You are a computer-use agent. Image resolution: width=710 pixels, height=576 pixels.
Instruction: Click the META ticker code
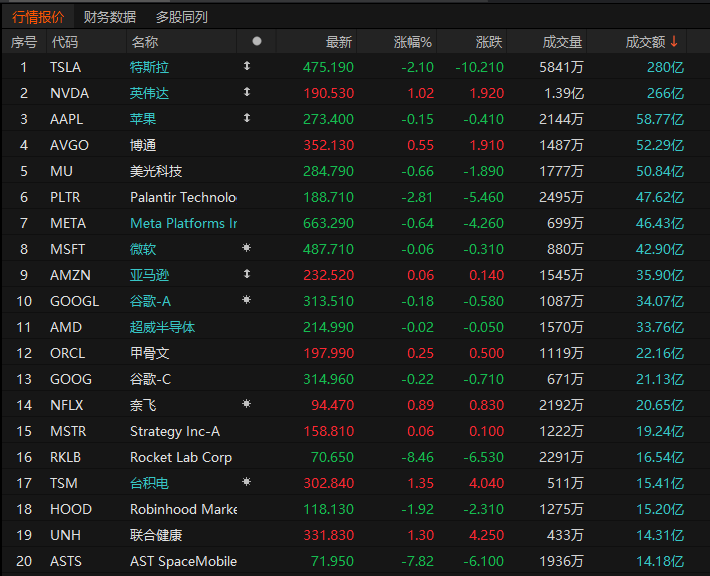pyautogui.click(x=68, y=223)
